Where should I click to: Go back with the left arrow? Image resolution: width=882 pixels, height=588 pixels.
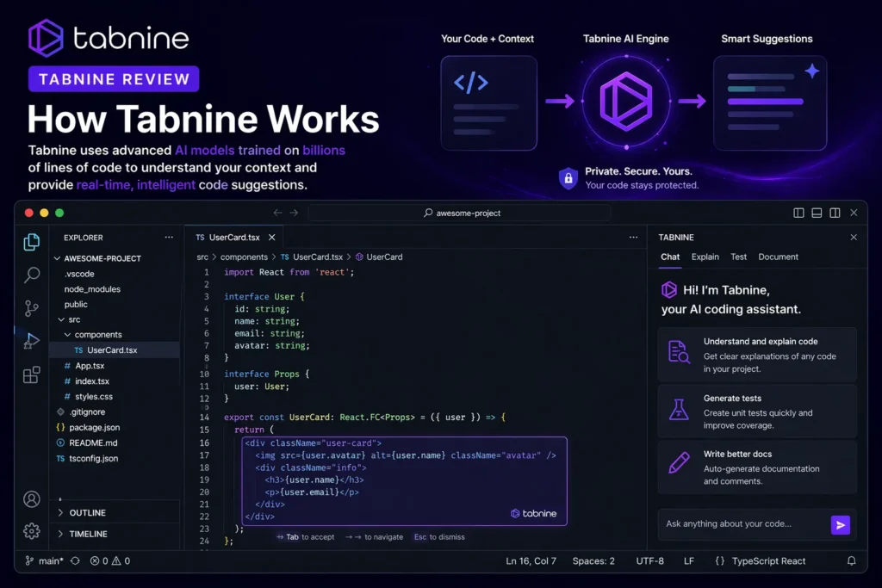tap(277, 213)
